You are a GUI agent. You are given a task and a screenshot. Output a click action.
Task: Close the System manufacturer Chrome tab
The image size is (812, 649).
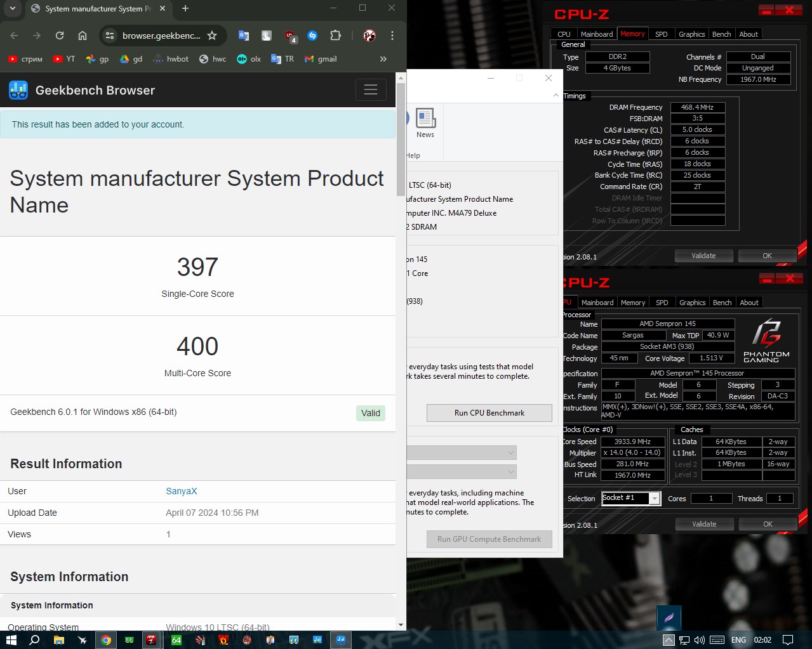163,8
